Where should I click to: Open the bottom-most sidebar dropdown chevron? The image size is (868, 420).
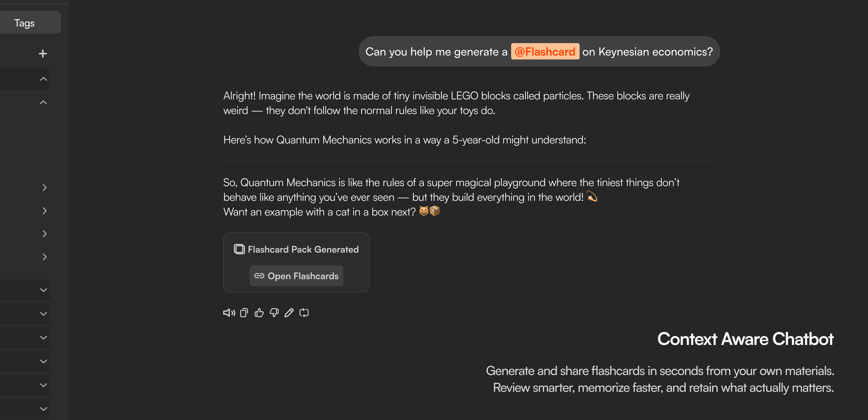pyautogui.click(x=43, y=409)
